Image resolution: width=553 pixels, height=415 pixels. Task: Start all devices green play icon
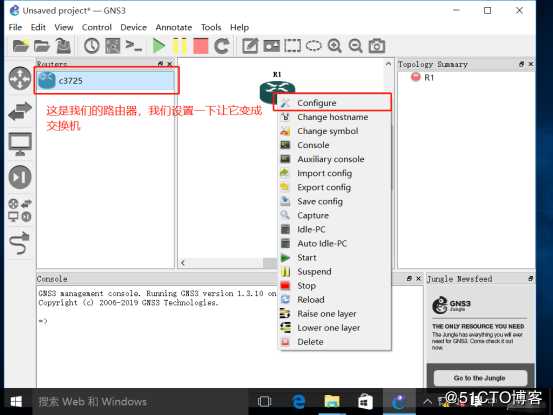coord(159,46)
